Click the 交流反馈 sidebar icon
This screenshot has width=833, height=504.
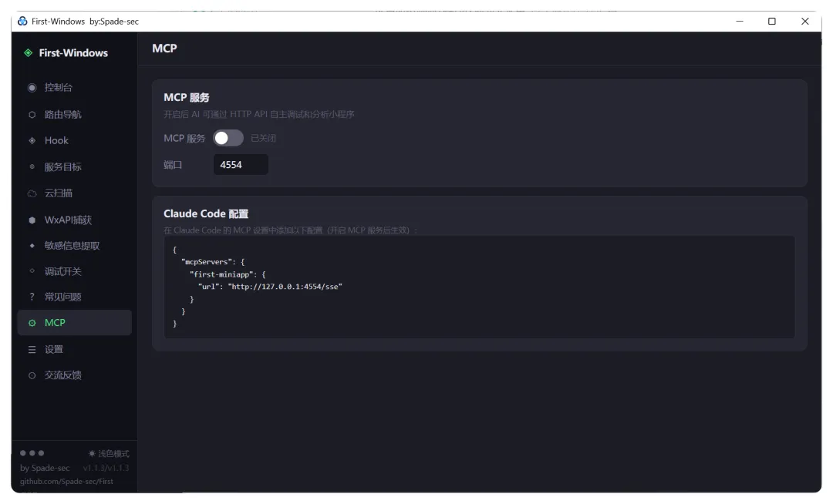click(x=32, y=375)
